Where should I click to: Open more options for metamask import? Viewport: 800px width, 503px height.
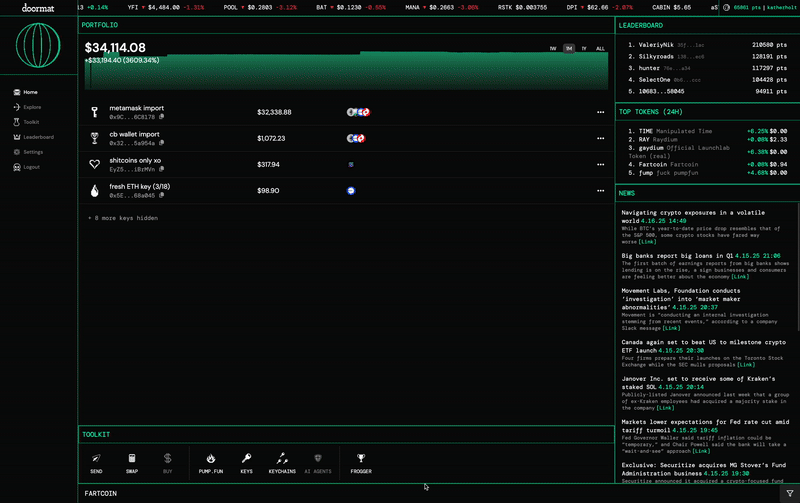tap(601, 112)
